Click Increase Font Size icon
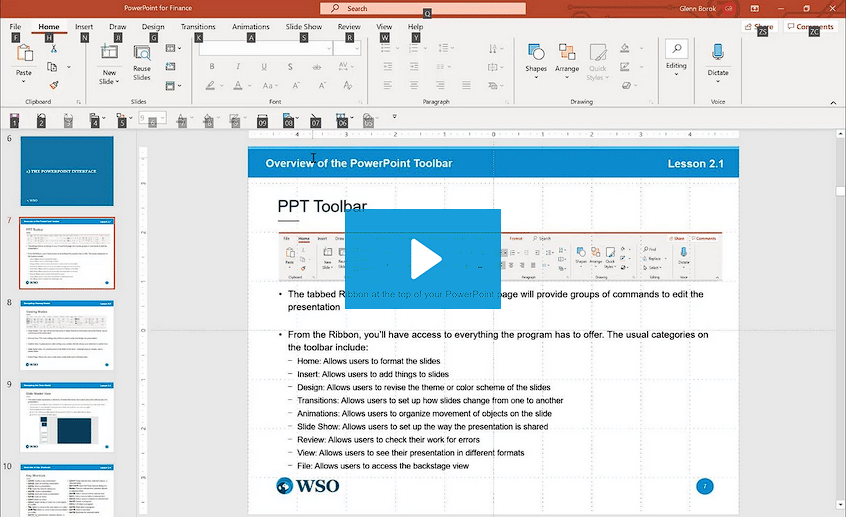 pyautogui.click(x=296, y=85)
